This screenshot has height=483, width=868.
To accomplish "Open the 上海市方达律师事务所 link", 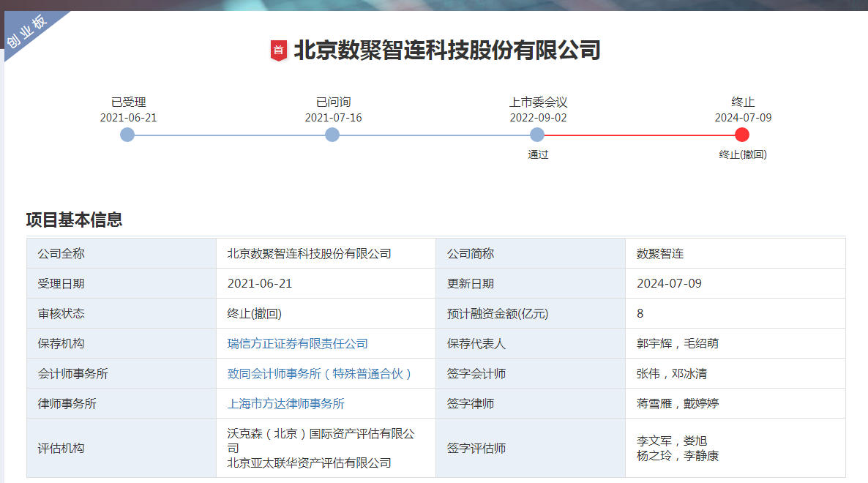I will click(285, 404).
